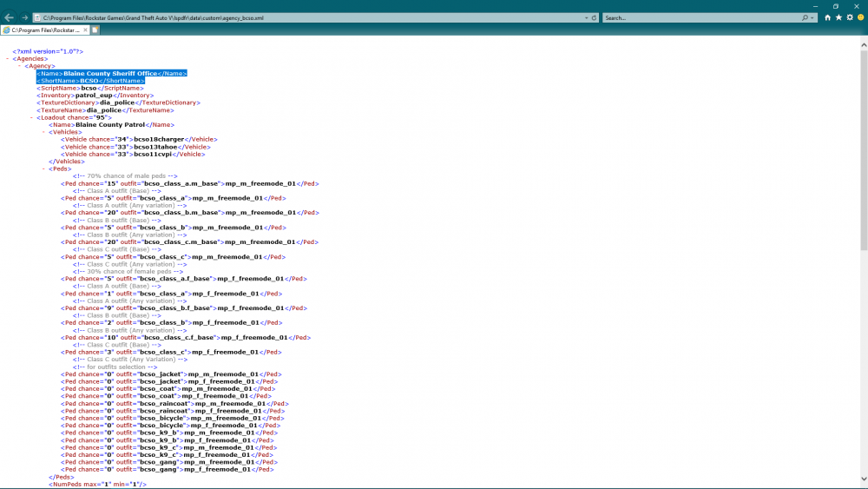Open Favorites star icon
Image resolution: width=868 pixels, height=489 pixels.
[838, 17]
